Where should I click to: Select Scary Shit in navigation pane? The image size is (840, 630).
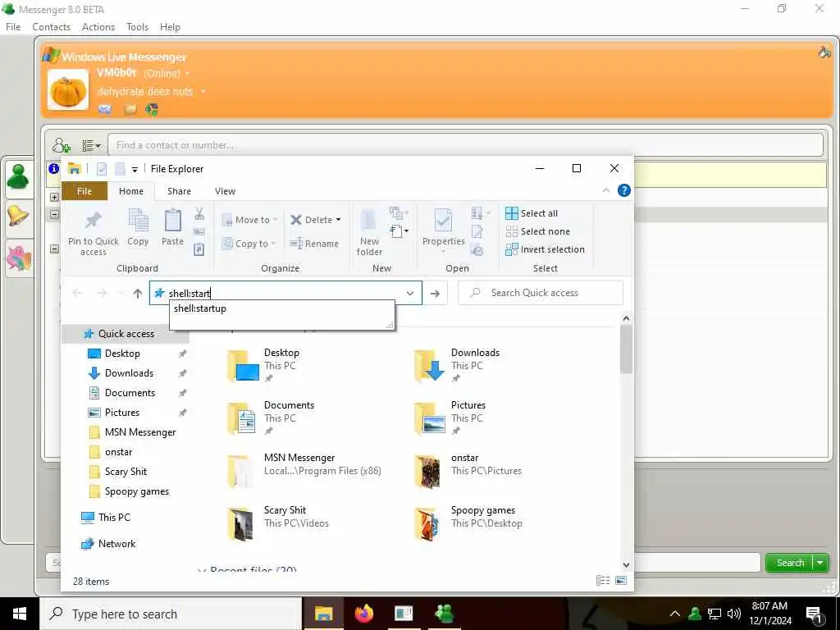click(x=126, y=472)
